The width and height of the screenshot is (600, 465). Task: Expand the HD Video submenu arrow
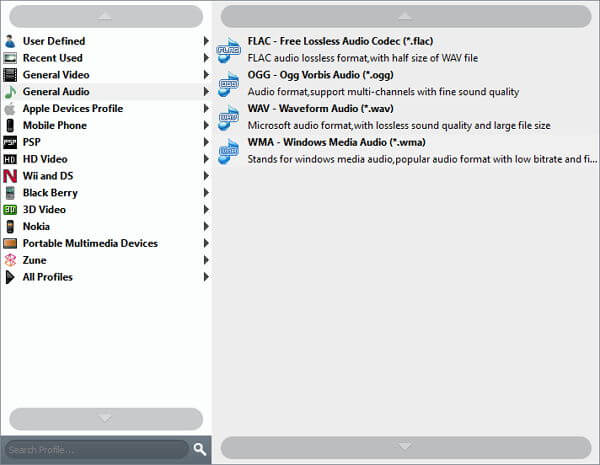(x=206, y=159)
